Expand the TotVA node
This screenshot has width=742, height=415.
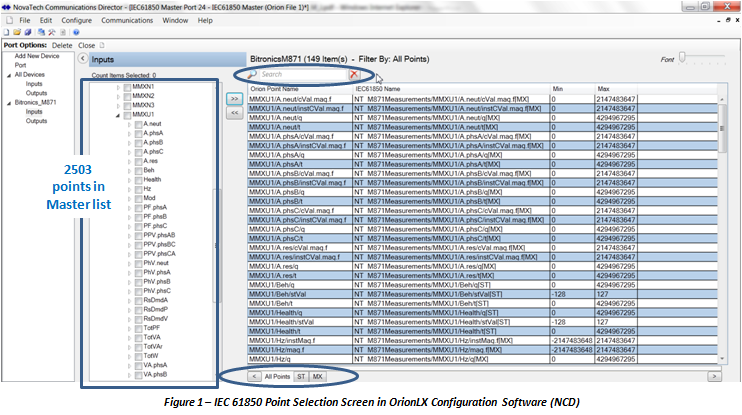click(129, 338)
